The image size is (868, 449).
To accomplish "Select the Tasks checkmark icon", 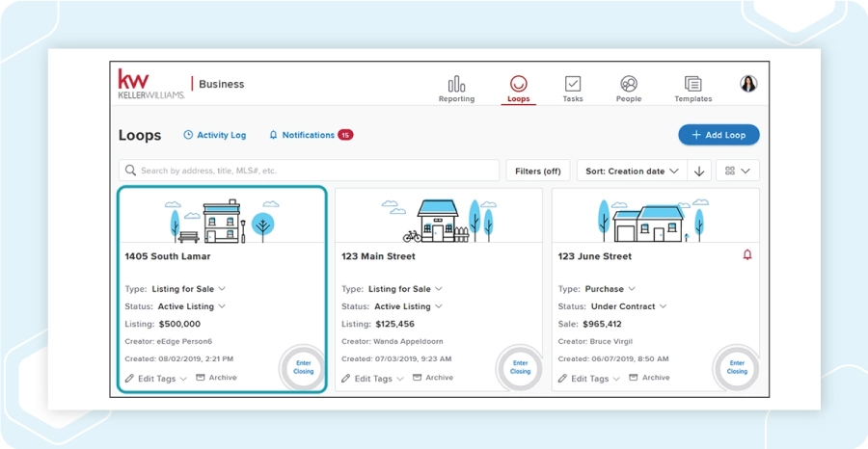I will 572,84.
